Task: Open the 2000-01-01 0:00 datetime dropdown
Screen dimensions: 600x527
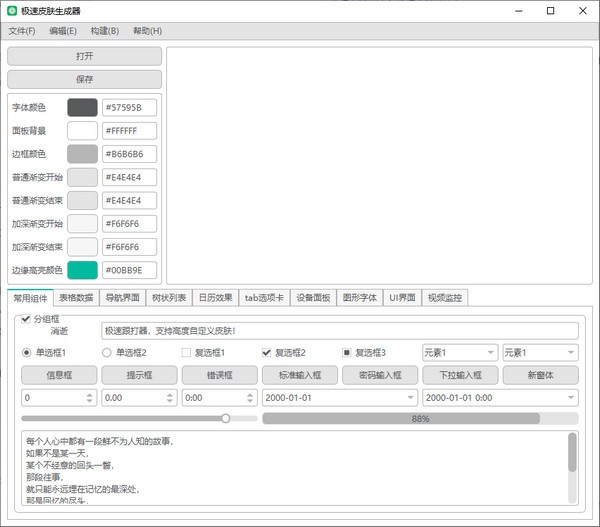Action: (571, 398)
